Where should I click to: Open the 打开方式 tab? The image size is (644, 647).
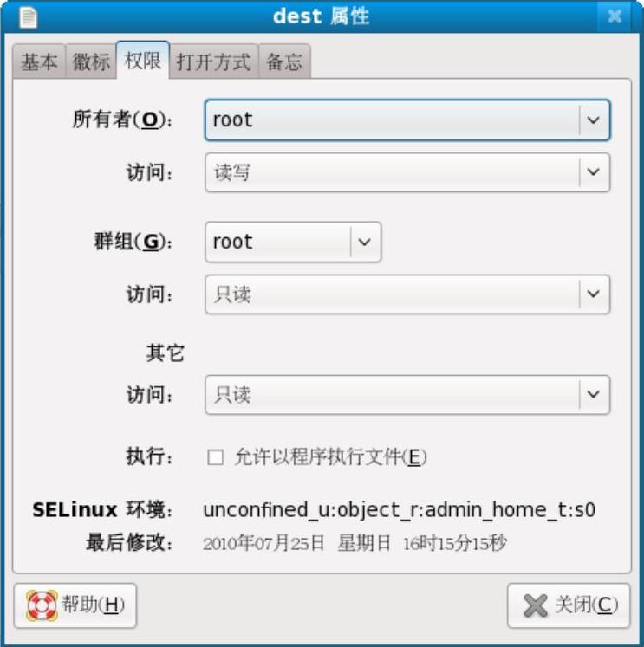tap(213, 61)
